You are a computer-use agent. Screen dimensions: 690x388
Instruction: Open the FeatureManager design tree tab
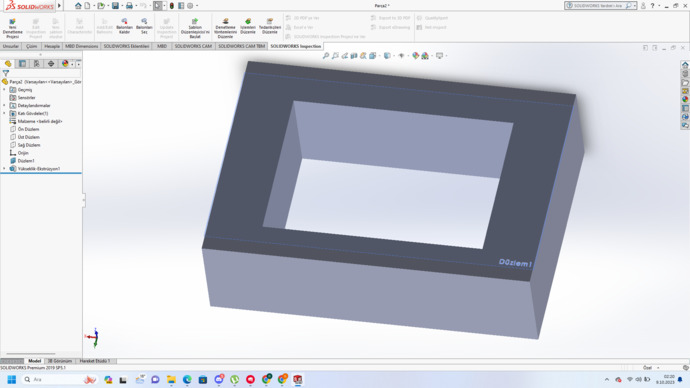click(8, 64)
